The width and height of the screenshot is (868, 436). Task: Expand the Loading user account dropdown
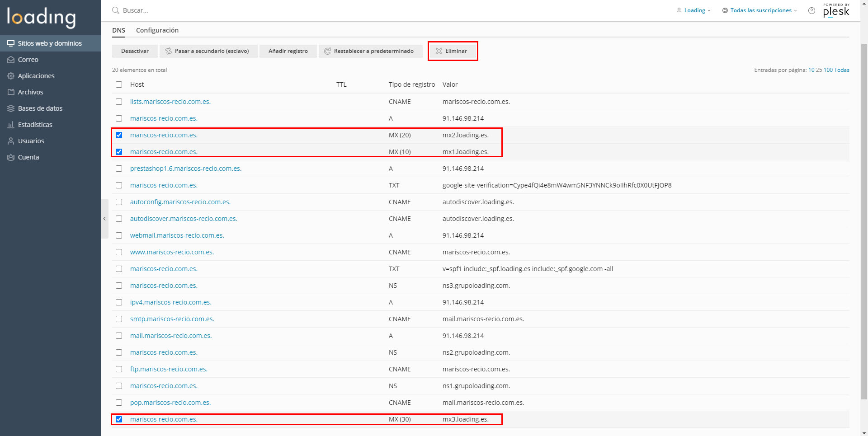693,10
